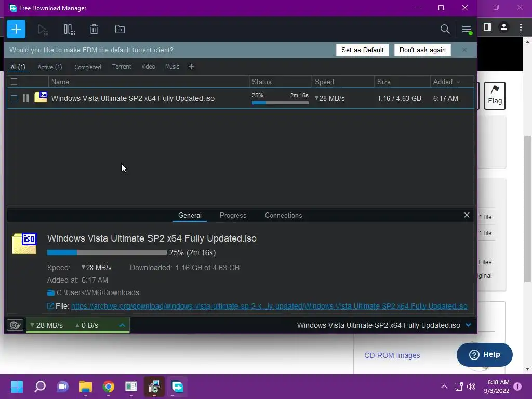Move the file with the folder icon
The width and height of the screenshot is (532, 399).
pyautogui.click(x=120, y=29)
